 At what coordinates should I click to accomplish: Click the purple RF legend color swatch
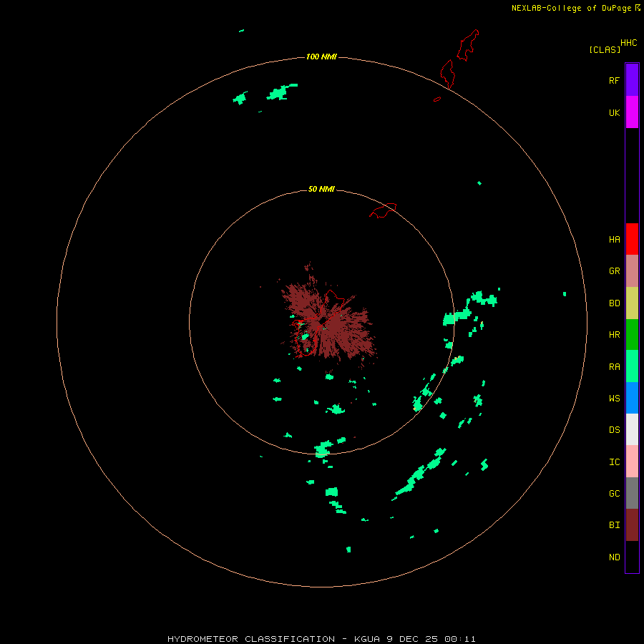click(x=632, y=80)
